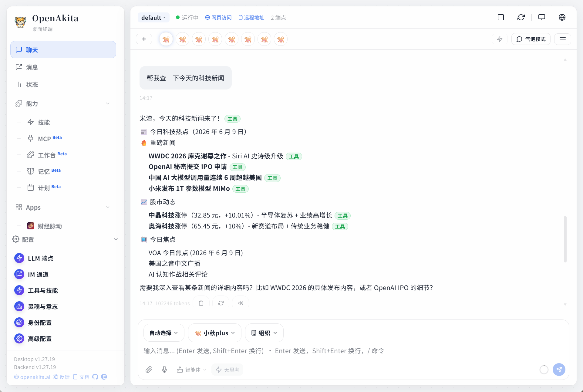Click the lightning icon beside 气泡模式
Screen dimensions: 583x392
click(x=500, y=39)
